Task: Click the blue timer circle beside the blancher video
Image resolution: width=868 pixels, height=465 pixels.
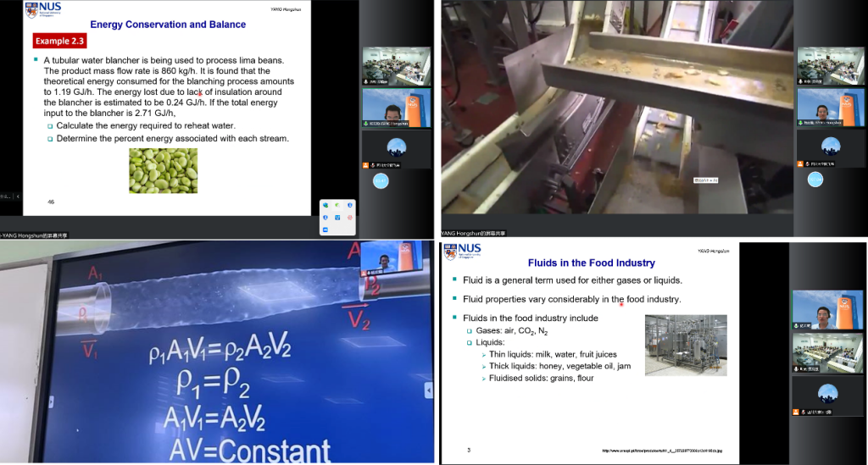Action: coord(815,179)
